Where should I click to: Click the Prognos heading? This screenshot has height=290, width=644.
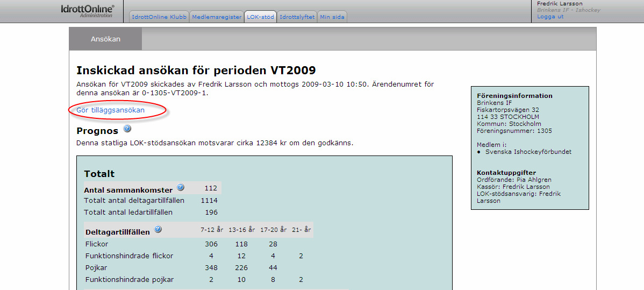(x=97, y=131)
